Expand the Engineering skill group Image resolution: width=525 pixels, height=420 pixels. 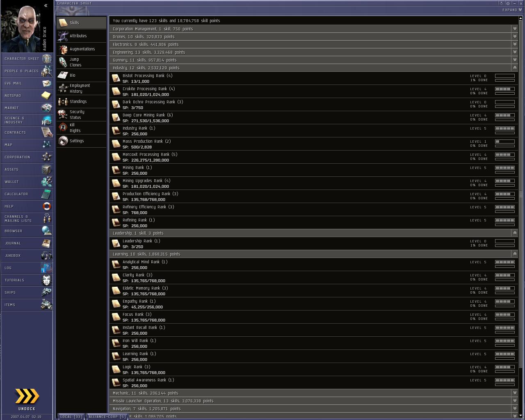(515, 52)
